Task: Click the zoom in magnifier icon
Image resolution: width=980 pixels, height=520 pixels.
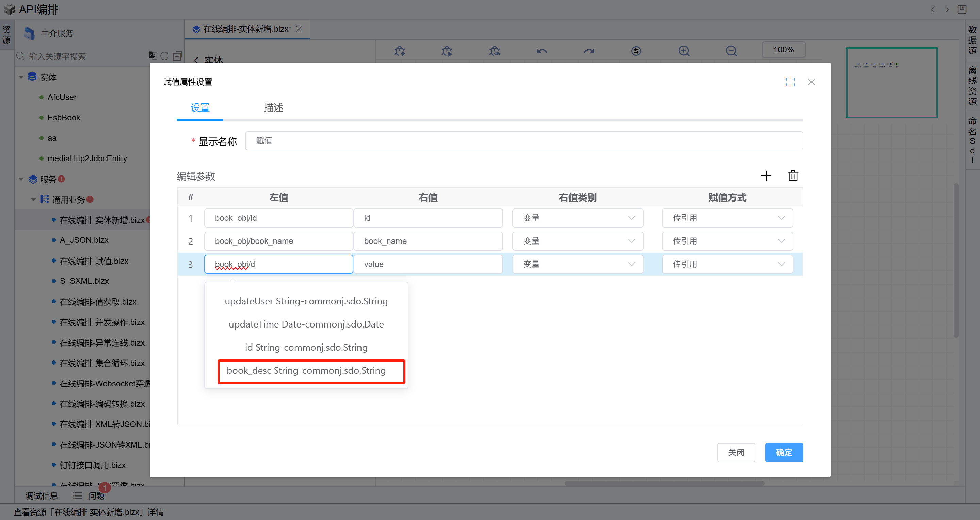Action: (684, 51)
